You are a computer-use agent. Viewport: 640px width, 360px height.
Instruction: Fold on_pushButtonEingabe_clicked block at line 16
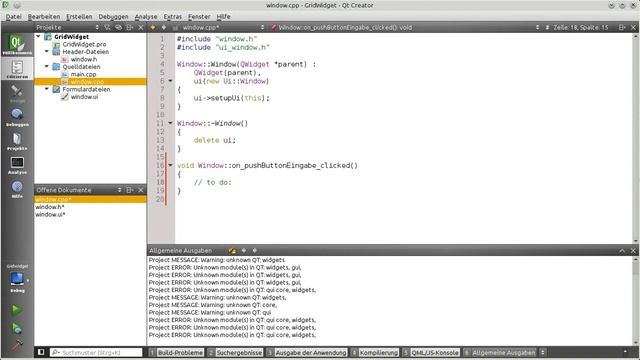coord(170,165)
